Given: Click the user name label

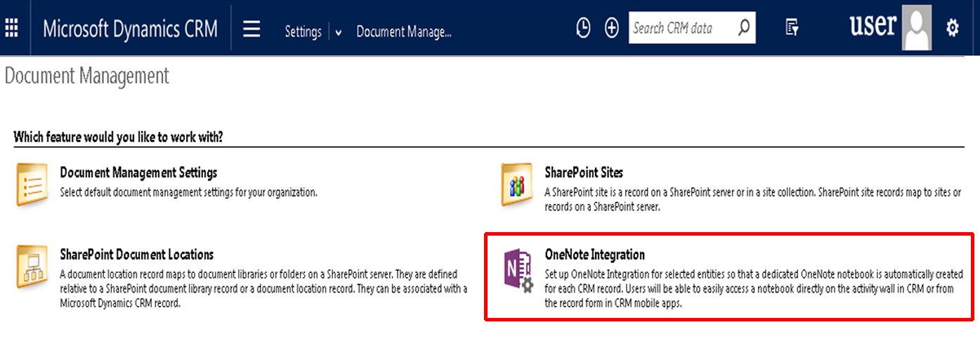Looking at the screenshot, I should point(873,25).
